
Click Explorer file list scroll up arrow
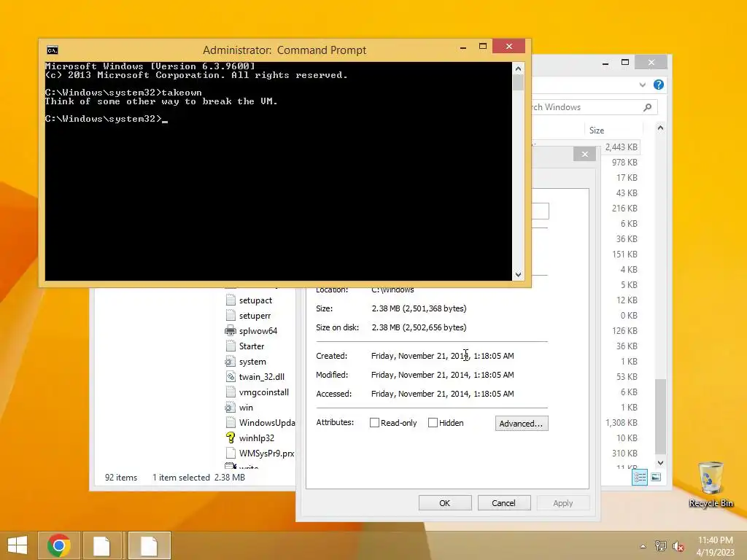(660, 128)
